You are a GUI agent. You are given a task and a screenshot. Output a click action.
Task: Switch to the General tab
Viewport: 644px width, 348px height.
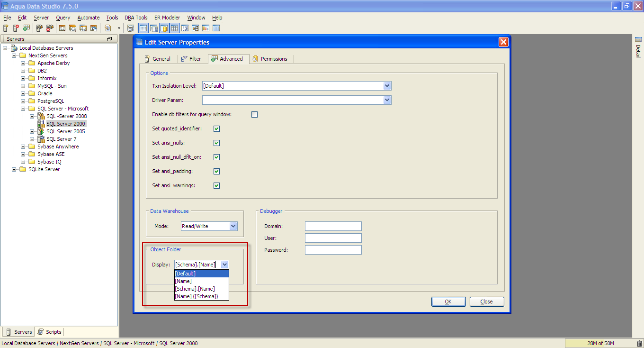[x=158, y=59]
